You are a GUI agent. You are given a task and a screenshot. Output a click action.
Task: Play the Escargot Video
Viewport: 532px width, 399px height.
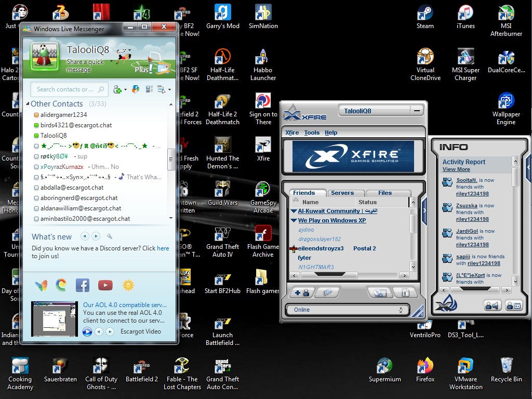coord(87,331)
